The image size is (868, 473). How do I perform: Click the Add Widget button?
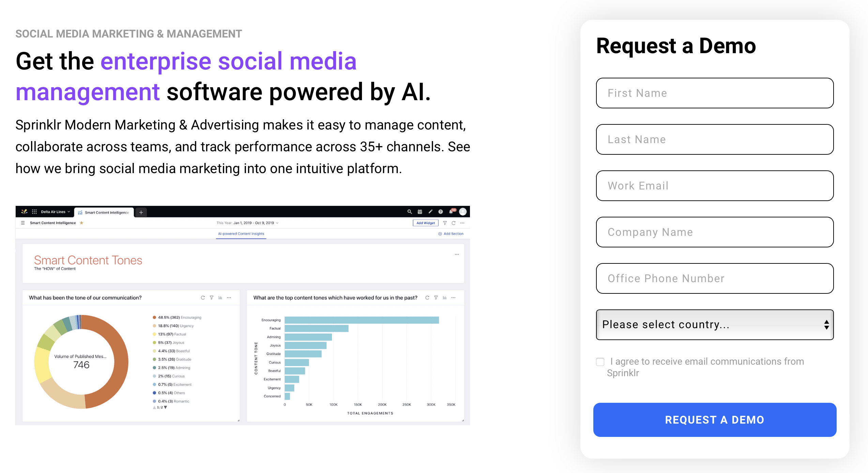click(426, 223)
